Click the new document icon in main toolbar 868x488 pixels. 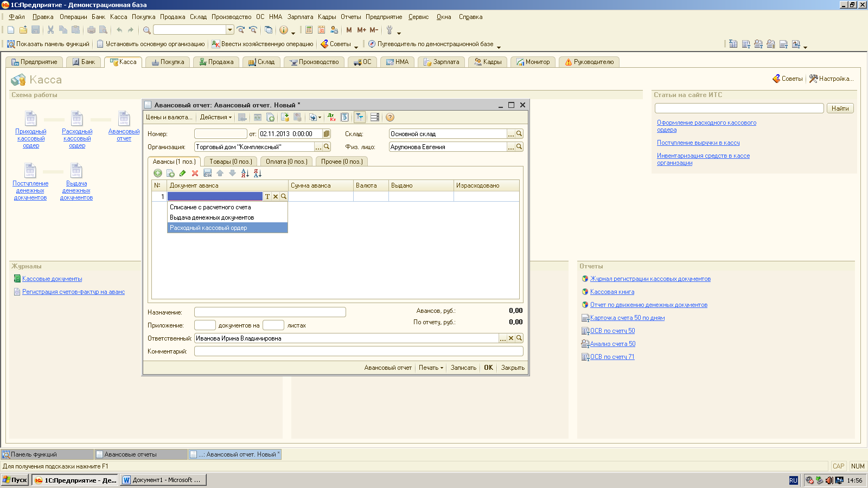pyautogui.click(x=11, y=30)
